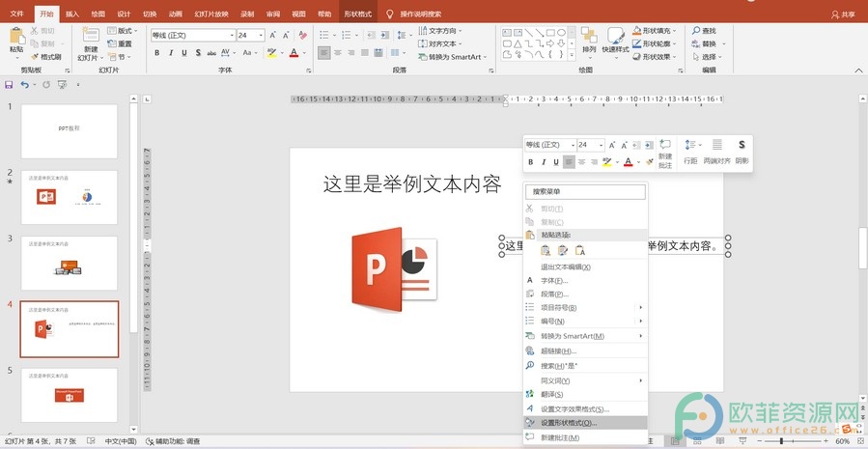Image resolution: width=868 pixels, height=449 pixels.
Task: Decrease font size in ribbon font group
Action: pyautogui.click(x=286, y=35)
